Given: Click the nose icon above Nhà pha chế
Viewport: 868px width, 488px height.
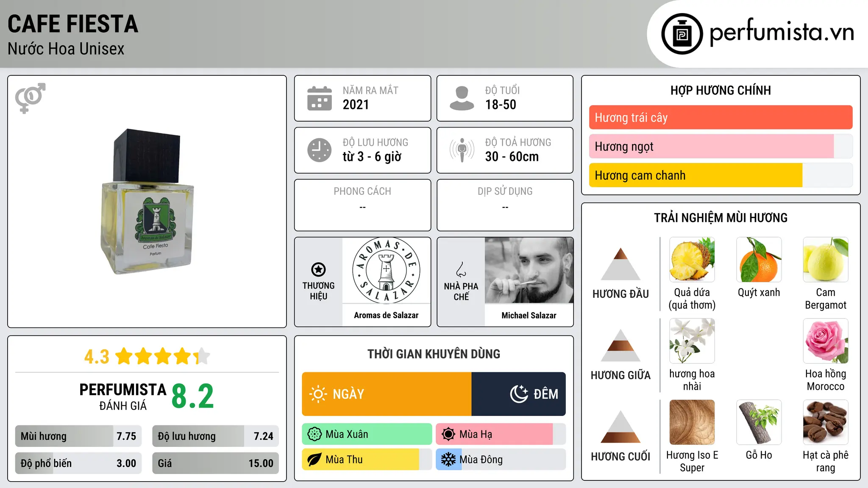Looking at the screenshot, I should point(461,269).
